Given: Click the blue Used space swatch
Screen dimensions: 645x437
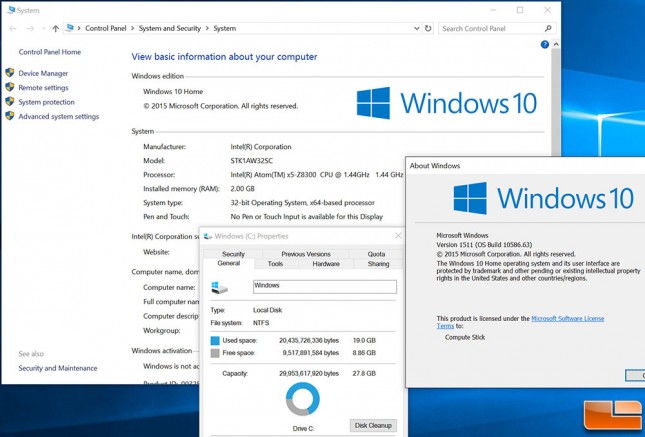Looking at the screenshot, I should click(215, 341).
